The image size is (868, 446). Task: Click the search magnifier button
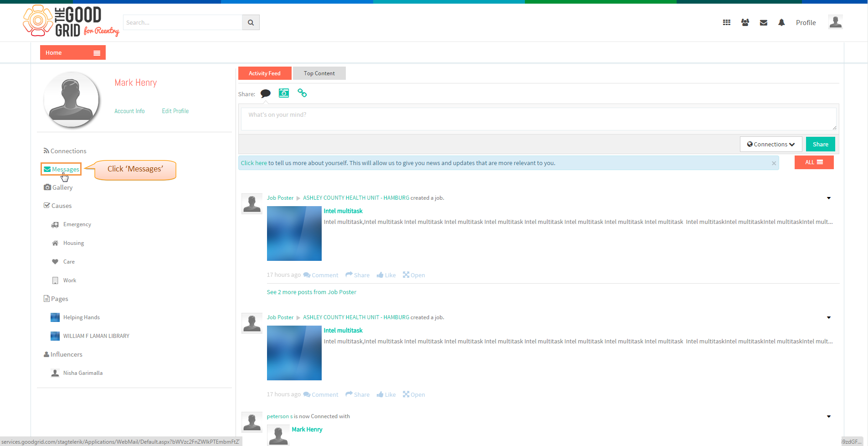[251, 22]
